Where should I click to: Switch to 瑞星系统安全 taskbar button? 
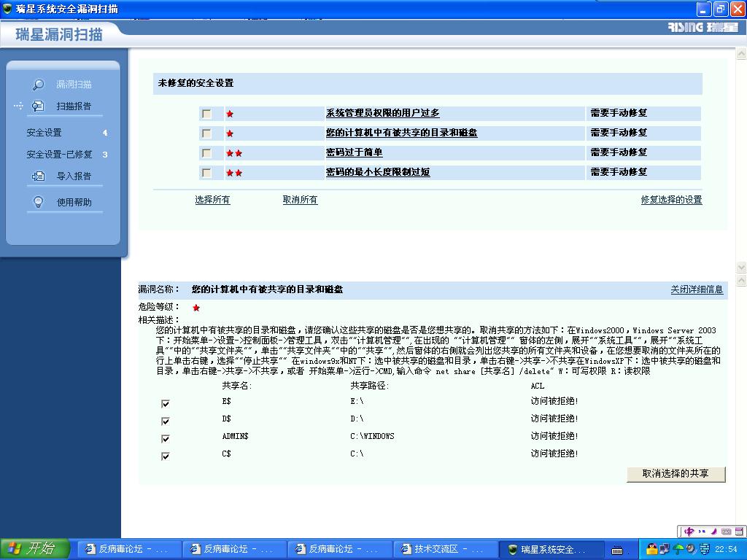pos(551,550)
